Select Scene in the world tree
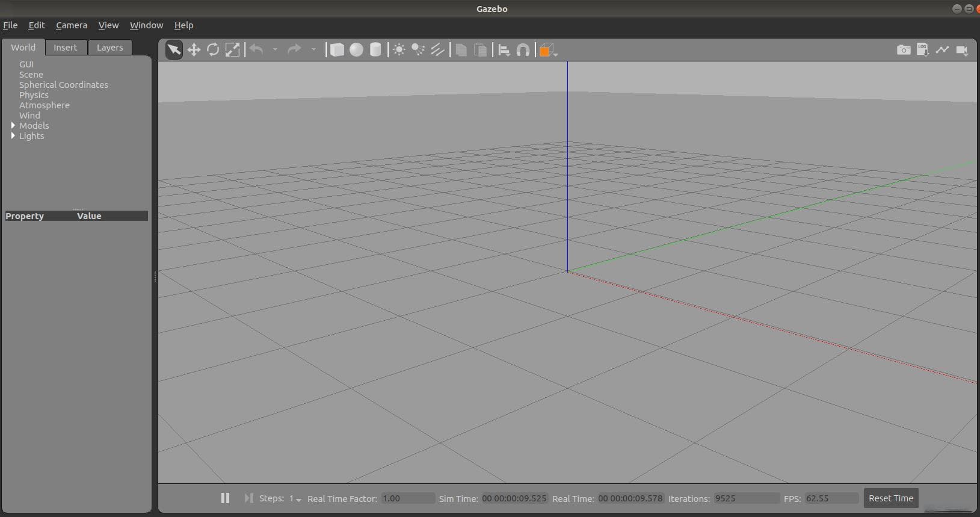980x517 pixels. 31,75
